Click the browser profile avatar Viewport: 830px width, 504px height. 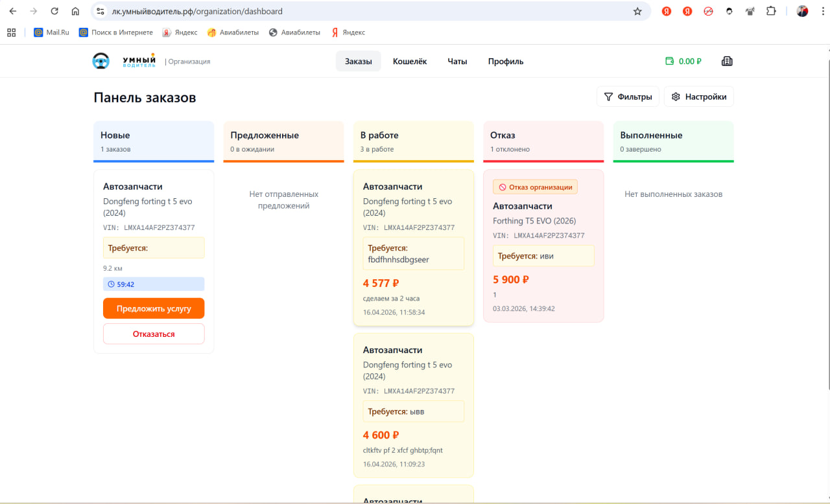tap(803, 11)
